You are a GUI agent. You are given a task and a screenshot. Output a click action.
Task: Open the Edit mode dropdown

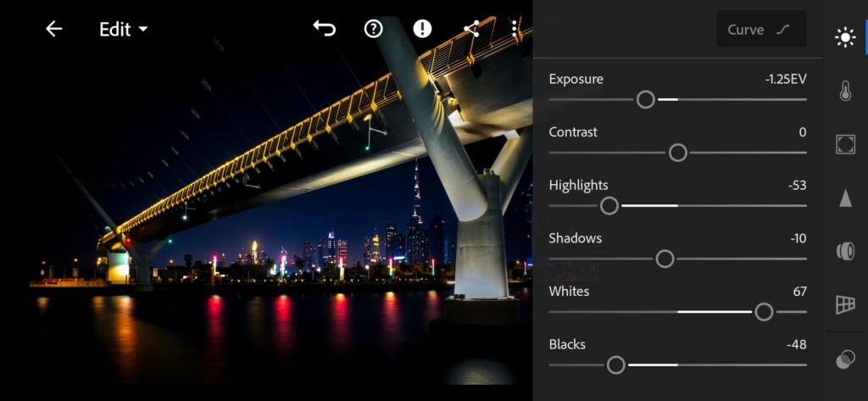(124, 30)
